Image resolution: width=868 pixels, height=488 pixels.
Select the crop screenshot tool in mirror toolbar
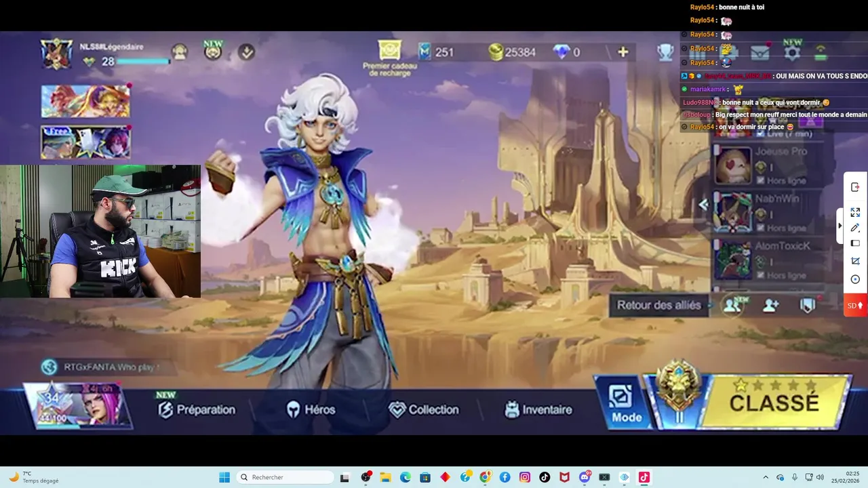coord(855,261)
